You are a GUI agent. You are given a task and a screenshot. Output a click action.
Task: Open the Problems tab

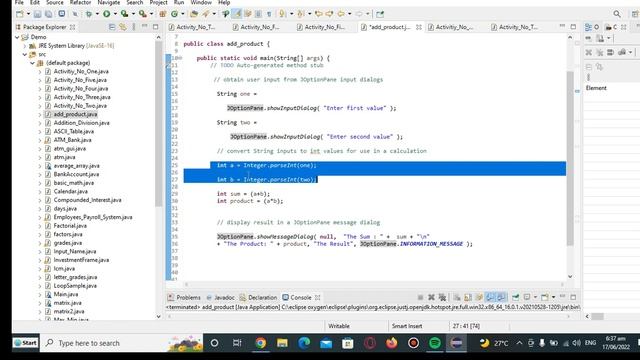184,298
